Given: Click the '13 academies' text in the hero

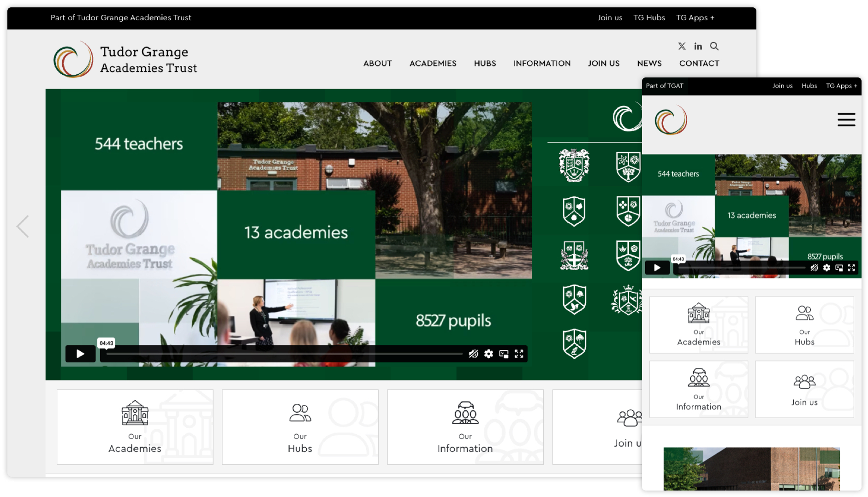Looking at the screenshot, I should [296, 232].
